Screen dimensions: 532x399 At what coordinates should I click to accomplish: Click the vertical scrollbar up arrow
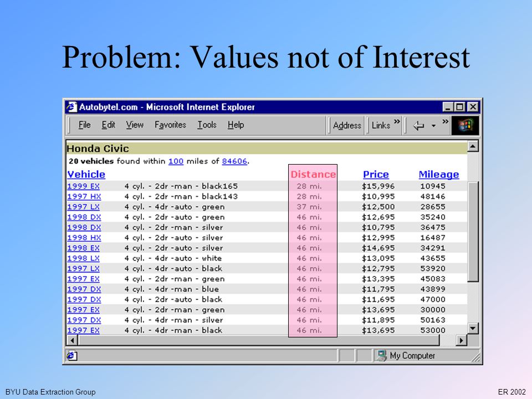pyautogui.click(x=473, y=146)
